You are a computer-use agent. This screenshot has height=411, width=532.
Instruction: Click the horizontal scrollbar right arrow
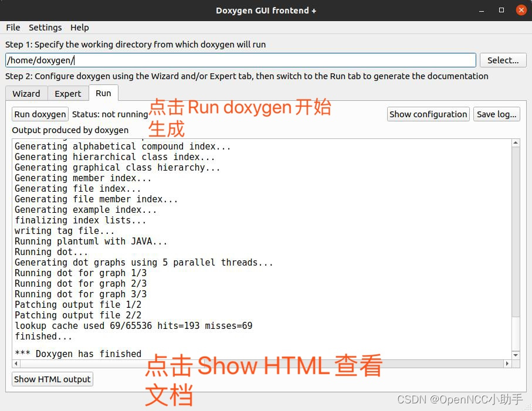coord(508,364)
